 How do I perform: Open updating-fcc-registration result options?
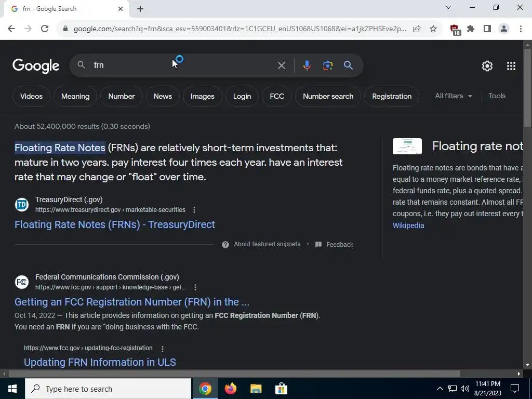pyautogui.click(x=163, y=349)
